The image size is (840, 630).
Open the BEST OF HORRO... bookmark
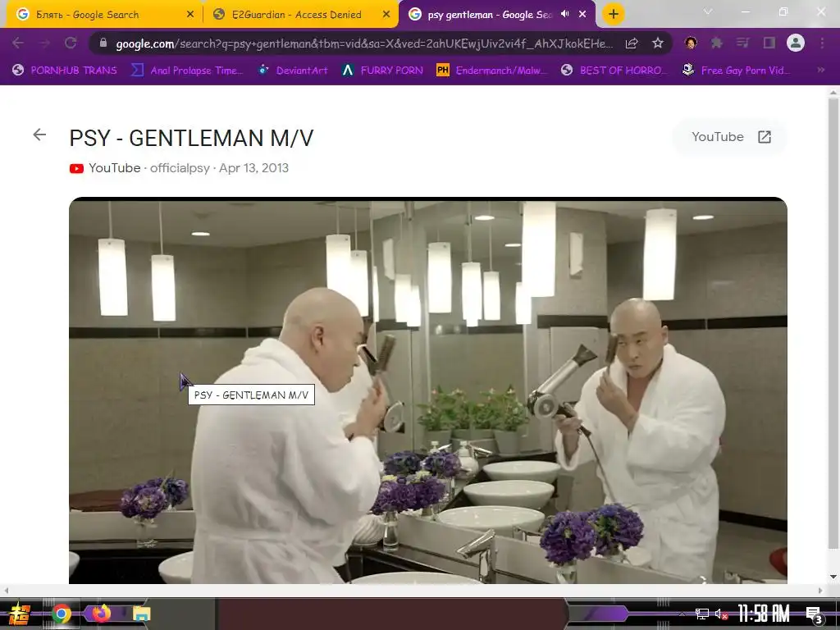tap(614, 71)
